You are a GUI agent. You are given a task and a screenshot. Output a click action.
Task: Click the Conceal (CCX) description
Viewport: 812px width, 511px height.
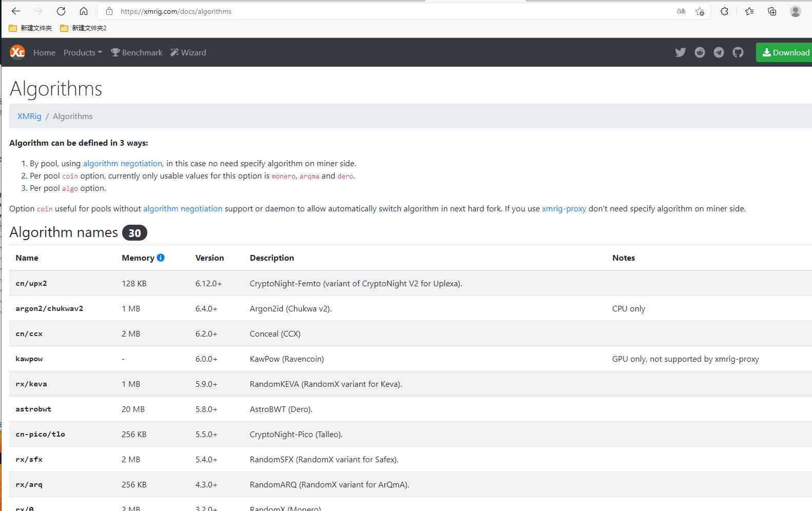coord(275,333)
